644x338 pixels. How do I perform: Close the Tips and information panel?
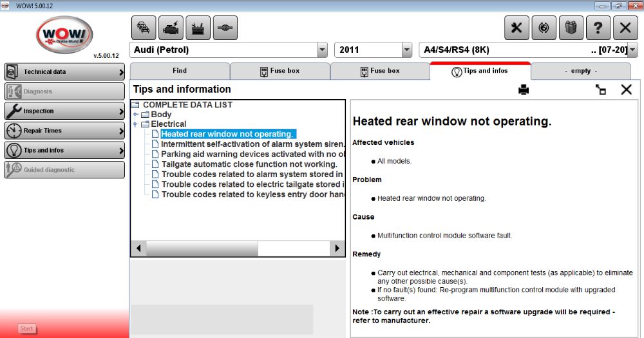pos(627,89)
